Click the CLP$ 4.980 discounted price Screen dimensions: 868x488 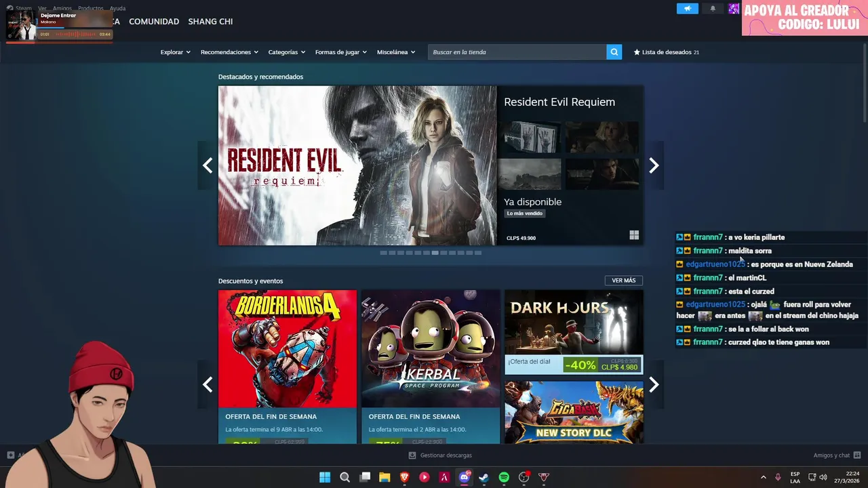pyautogui.click(x=619, y=367)
